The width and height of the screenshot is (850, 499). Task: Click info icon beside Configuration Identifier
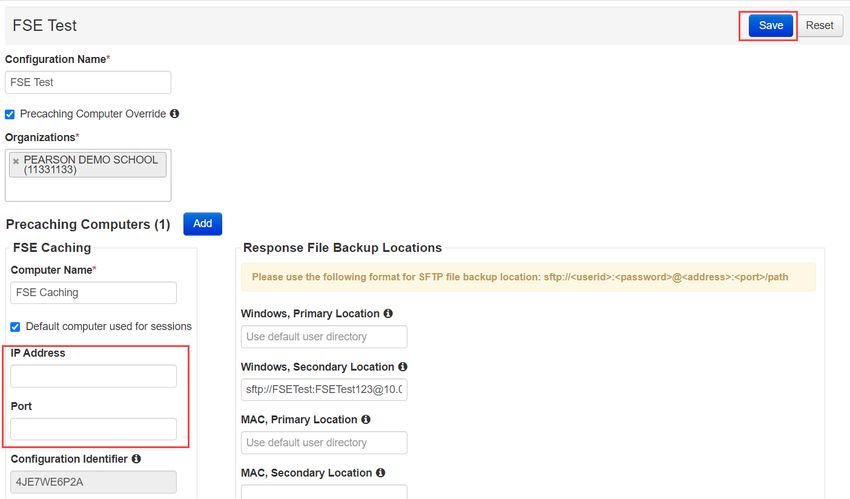(x=136, y=458)
